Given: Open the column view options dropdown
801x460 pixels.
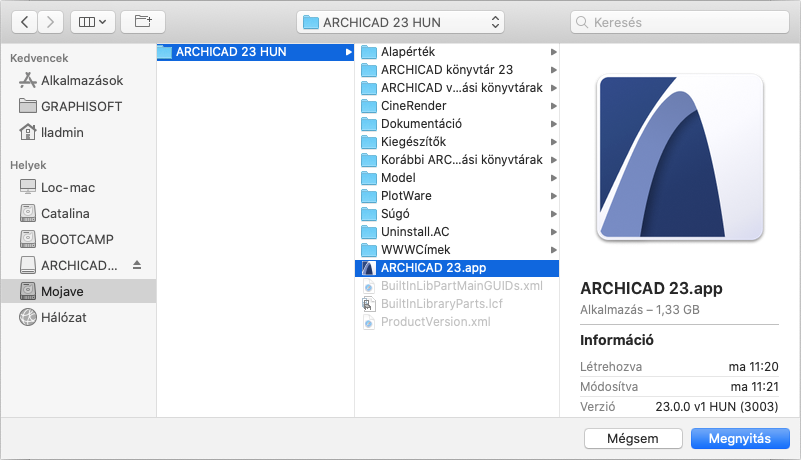Looking at the screenshot, I should pyautogui.click(x=92, y=22).
